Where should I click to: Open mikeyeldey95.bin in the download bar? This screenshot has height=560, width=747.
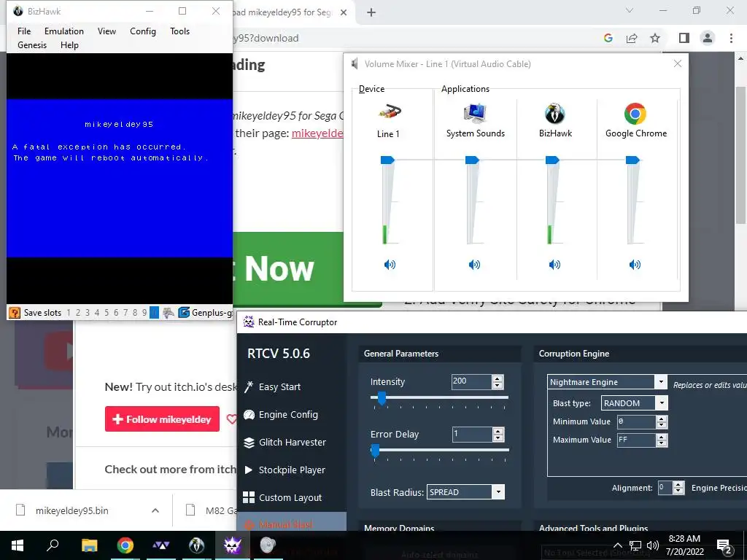point(71,510)
